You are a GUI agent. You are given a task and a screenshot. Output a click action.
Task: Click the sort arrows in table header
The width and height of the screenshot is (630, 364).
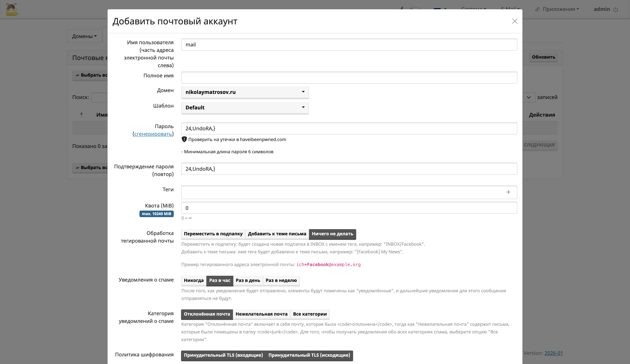click(81, 115)
